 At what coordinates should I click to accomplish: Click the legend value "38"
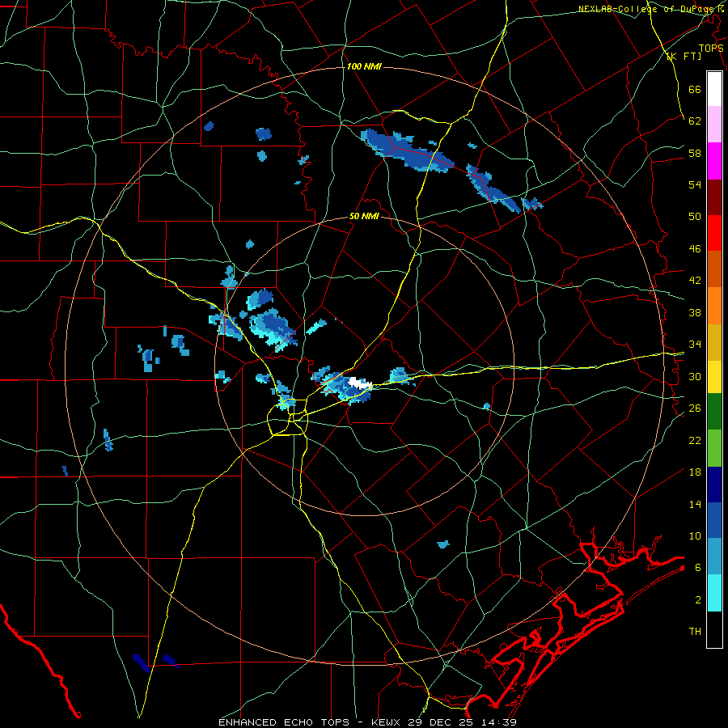(x=695, y=312)
